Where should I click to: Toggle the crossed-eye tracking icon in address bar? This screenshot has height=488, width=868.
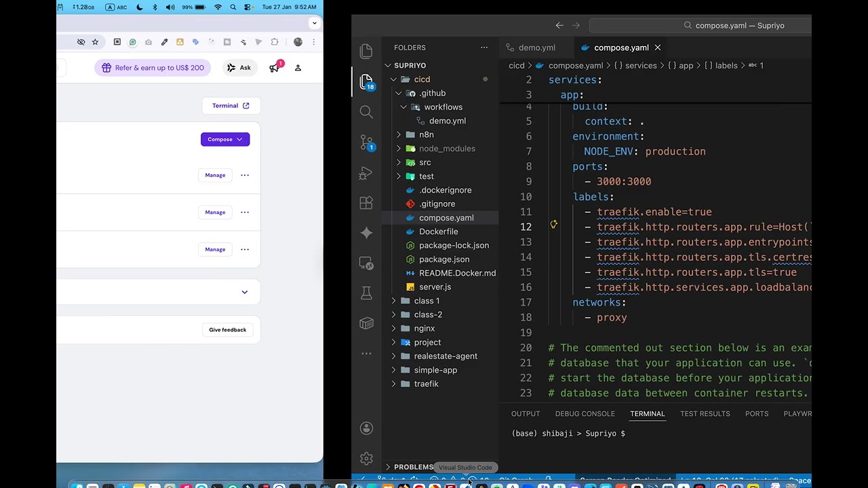(81, 42)
